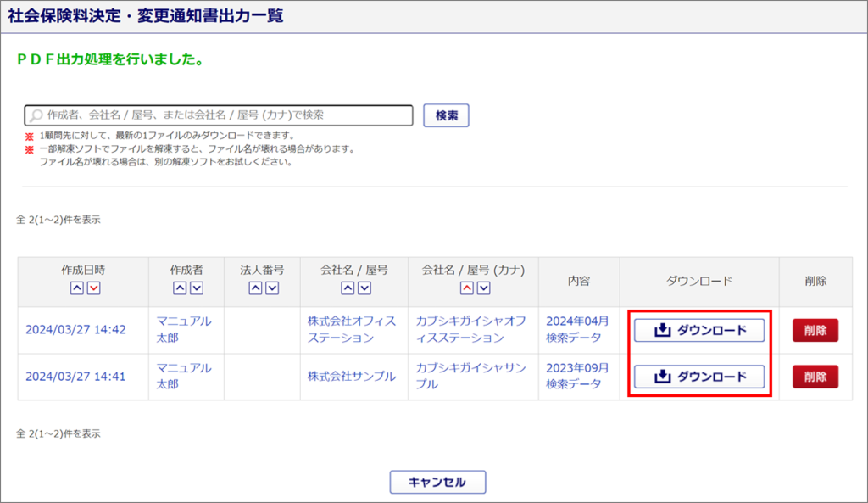Sort 会社名 / 屋号 column descending
This screenshot has width=868, height=503.
364,288
